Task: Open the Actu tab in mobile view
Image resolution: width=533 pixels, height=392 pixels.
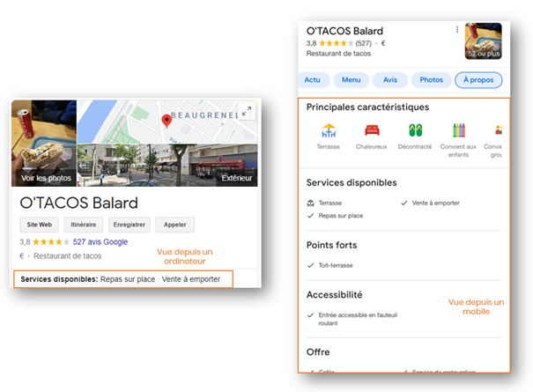Action: [314, 80]
